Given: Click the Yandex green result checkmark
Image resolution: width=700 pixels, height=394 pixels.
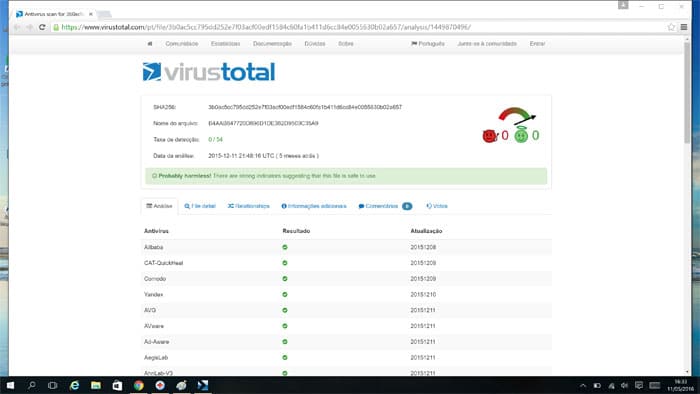Looking at the screenshot, I should pyautogui.click(x=285, y=294).
